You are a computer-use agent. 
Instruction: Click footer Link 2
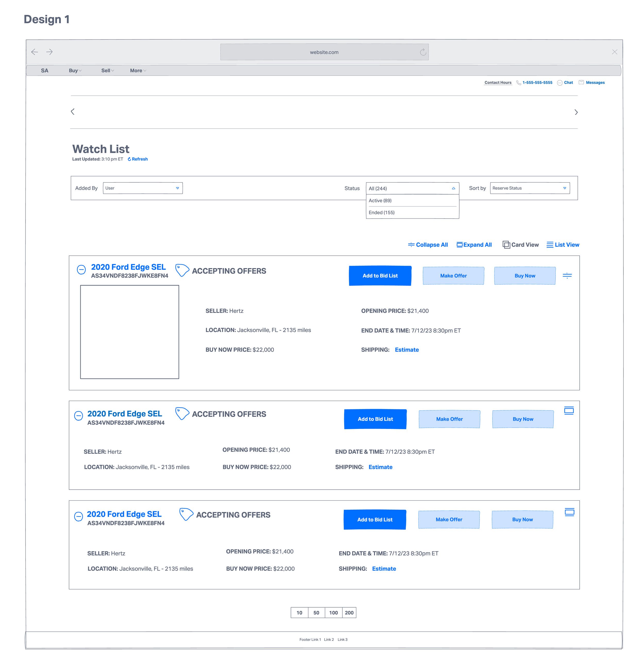329,640
